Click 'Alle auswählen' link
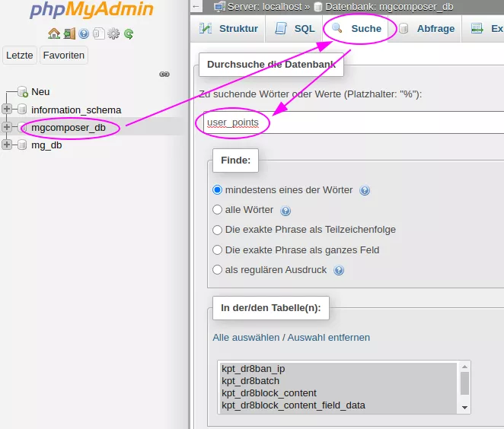The width and height of the screenshot is (504, 429). click(246, 338)
